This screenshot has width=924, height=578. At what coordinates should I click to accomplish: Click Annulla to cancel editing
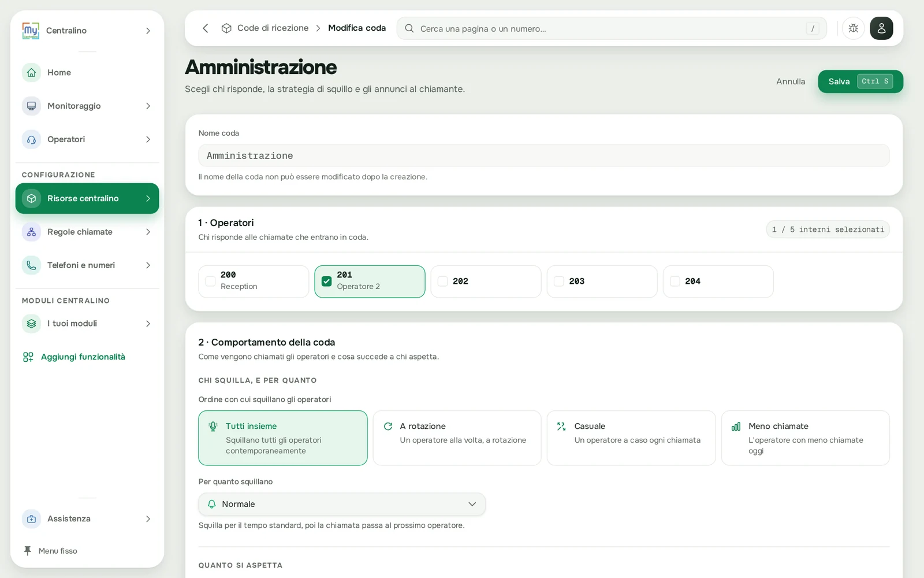(791, 81)
